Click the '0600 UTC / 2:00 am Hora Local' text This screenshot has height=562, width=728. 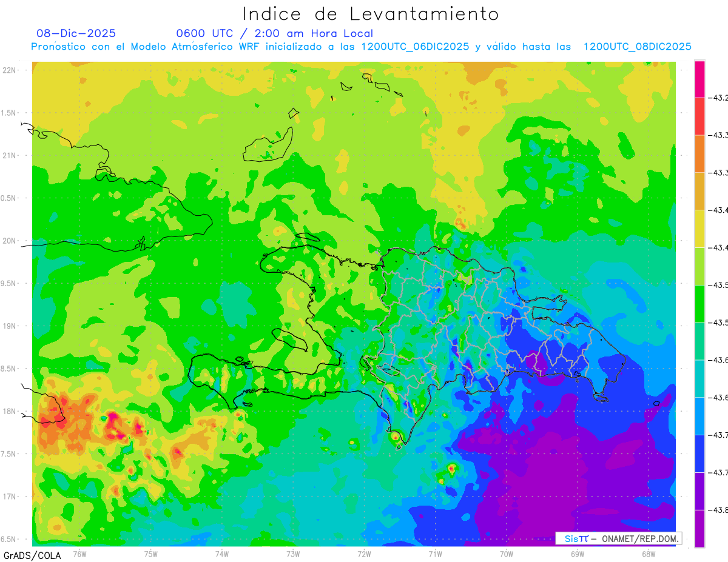[274, 33]
